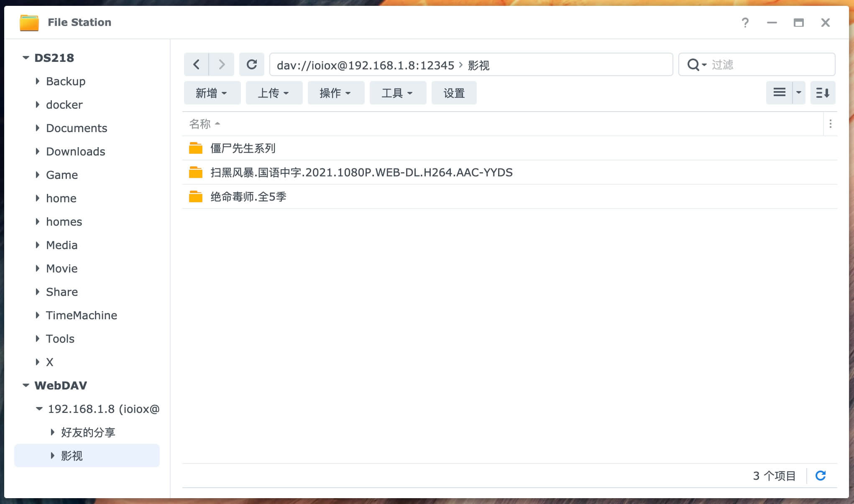
Task: Open the 工具 menu
Action: (x=397, y=93)
